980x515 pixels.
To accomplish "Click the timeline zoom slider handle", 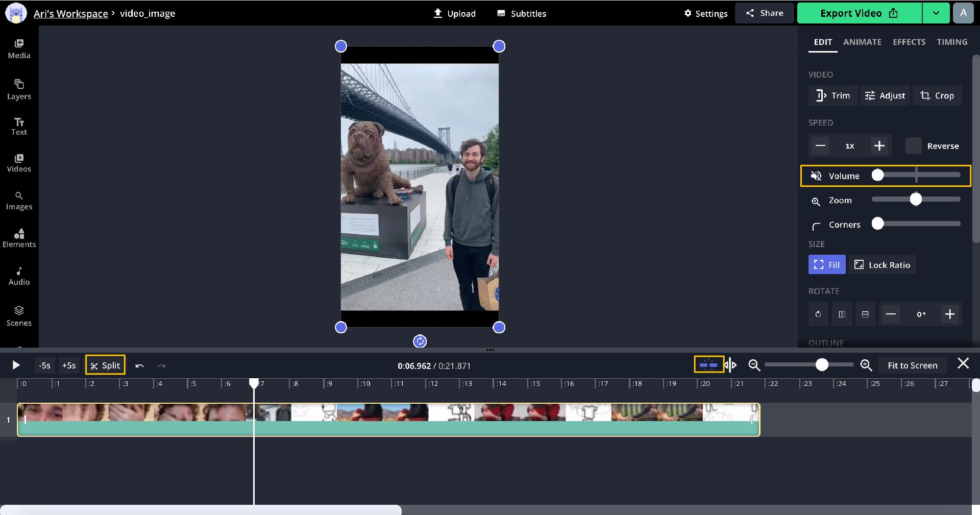I will 821,364.
